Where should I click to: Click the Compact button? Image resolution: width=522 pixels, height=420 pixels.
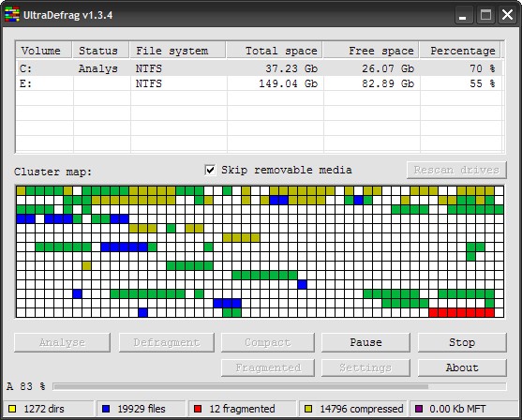pos(268,342)
